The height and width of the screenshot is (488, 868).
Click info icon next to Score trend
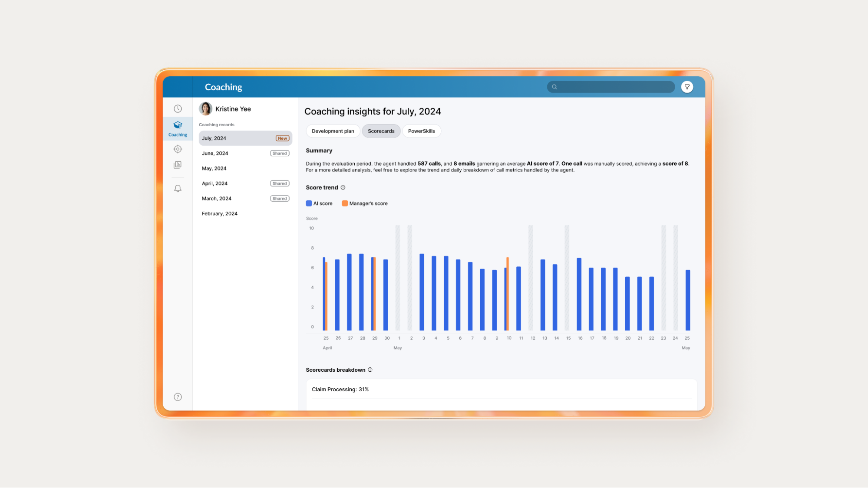point(343,187)
